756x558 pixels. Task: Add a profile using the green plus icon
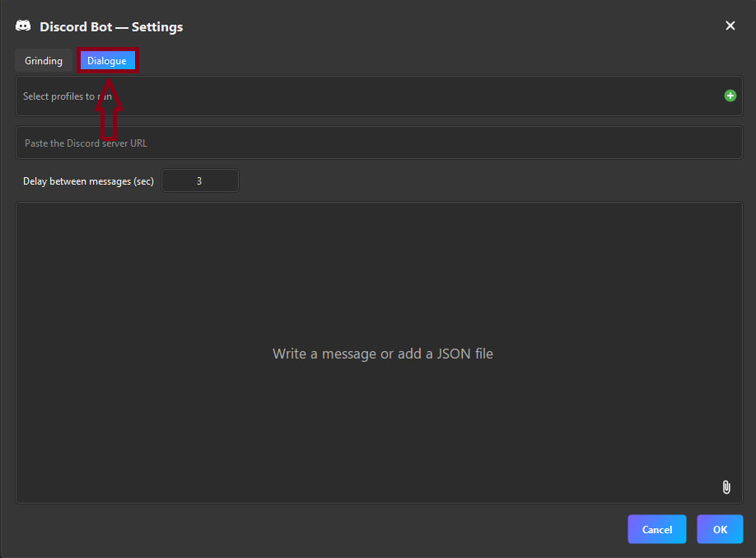(730, 96)
